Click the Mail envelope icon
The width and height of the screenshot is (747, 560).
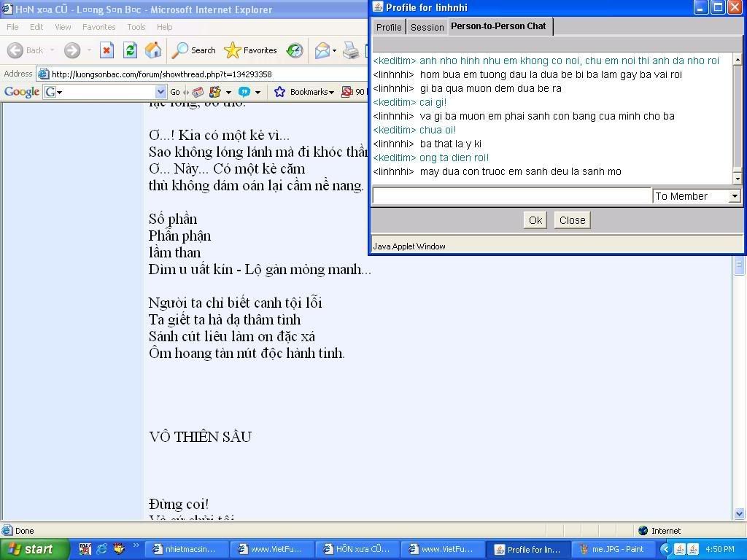pyautogui.click(x=322, y=50)
